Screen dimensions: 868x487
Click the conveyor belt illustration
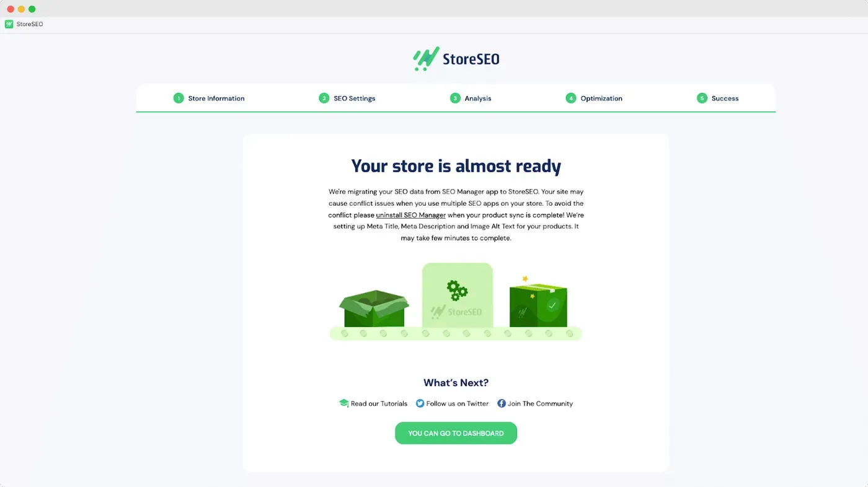(456, 333)
